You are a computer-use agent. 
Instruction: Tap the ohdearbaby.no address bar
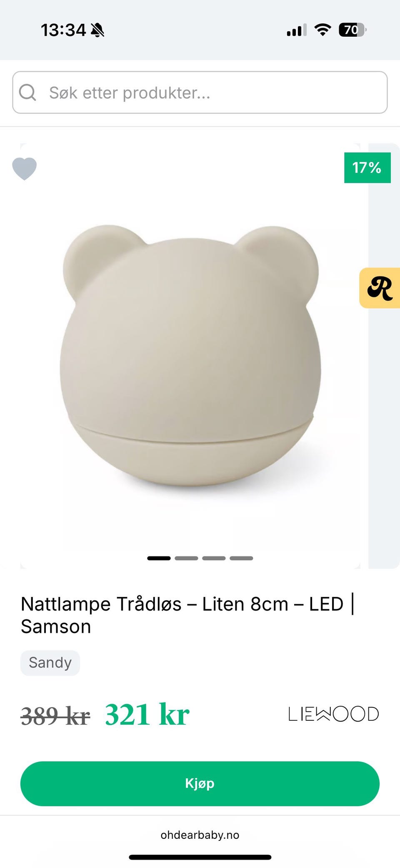[x=200, y=835]
